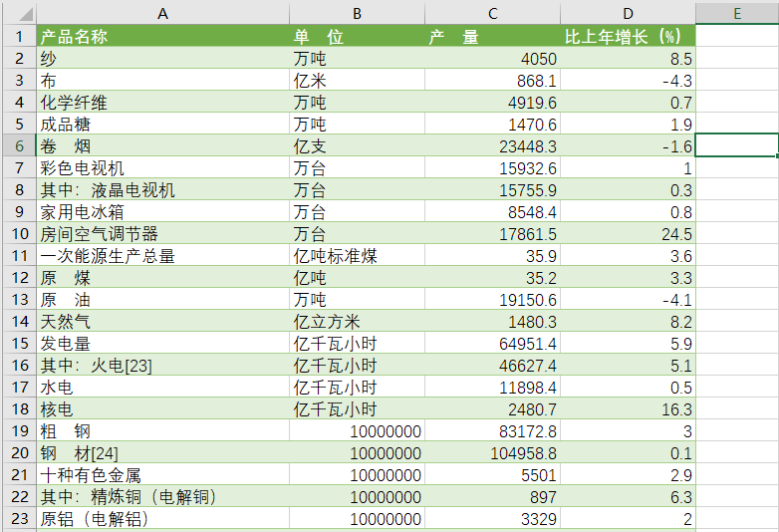Select the cell containing 卷 烟

(x=163, y=146)
